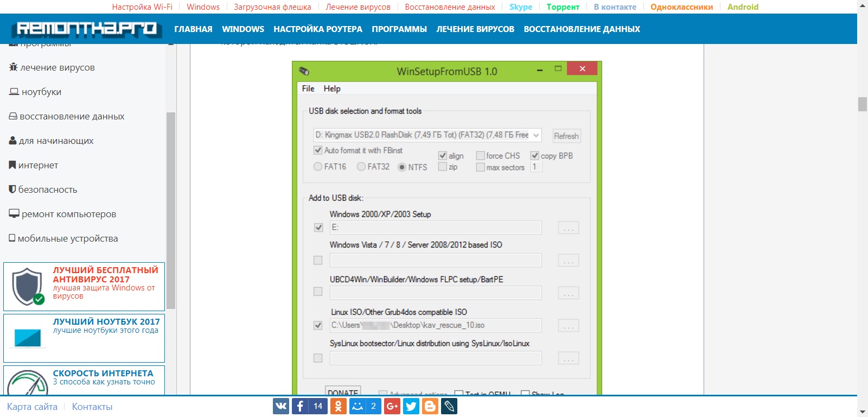
Task: Share the page on VK
Action: point(281,406)
